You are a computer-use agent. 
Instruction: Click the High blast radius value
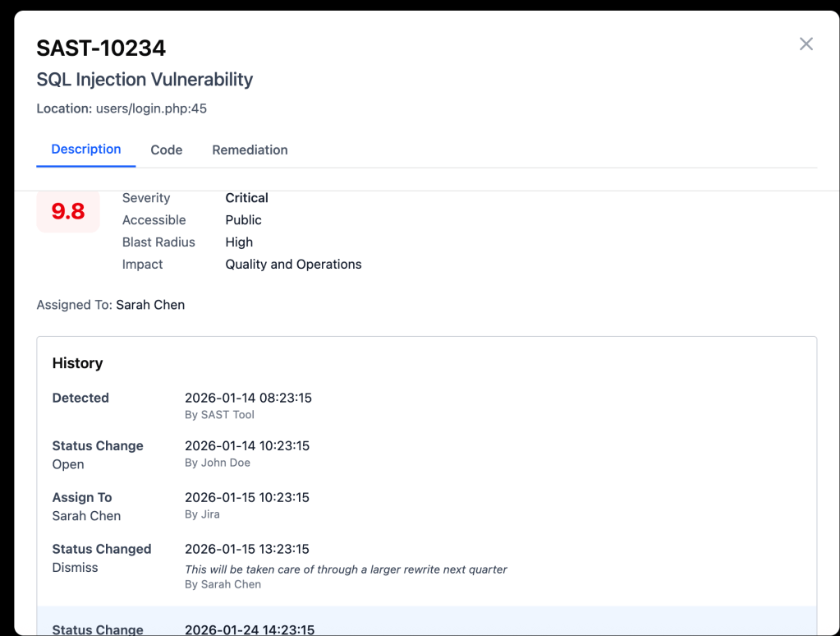(239, 242)
